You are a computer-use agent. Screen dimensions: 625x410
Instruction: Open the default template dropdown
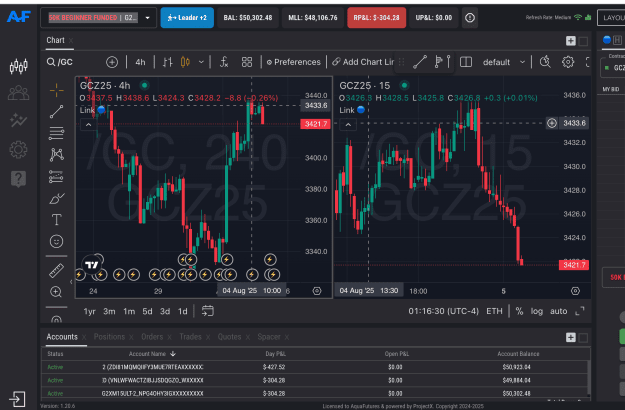(x=504, y=62)
